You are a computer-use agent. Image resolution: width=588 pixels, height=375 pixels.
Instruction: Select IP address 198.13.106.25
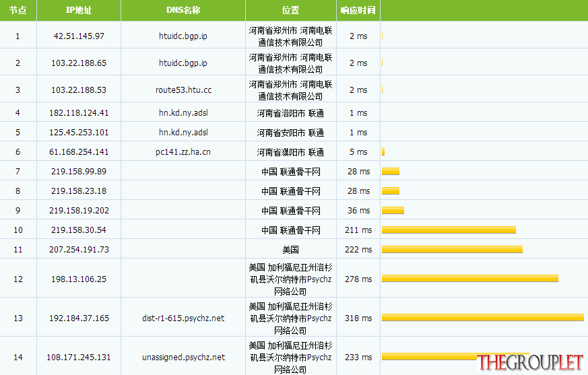click(x=79, y=279)
